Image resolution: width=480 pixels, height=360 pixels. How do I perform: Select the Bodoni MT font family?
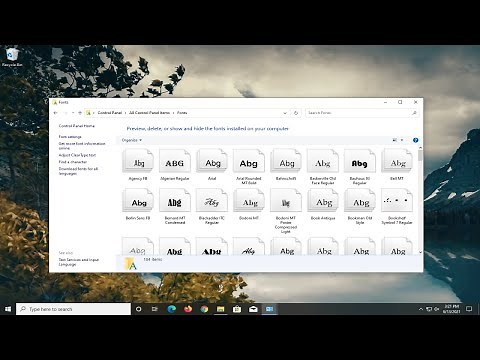point(249,201)
